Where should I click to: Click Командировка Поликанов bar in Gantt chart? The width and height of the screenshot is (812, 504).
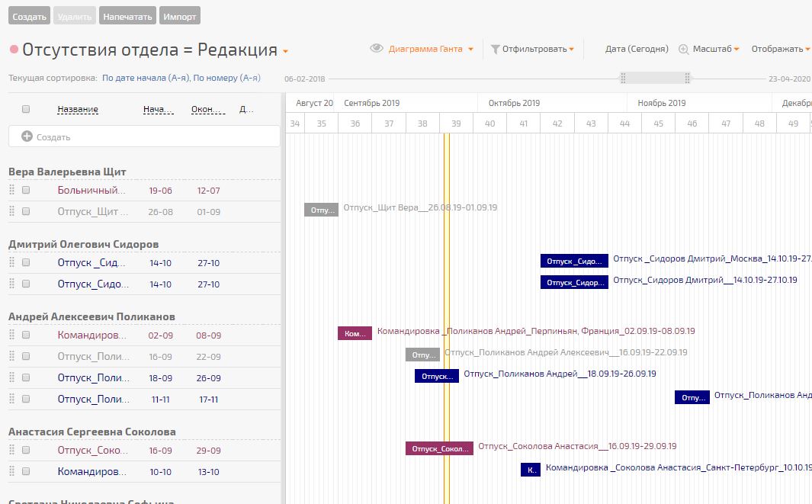pyautogui.click(x=355, y=333)
